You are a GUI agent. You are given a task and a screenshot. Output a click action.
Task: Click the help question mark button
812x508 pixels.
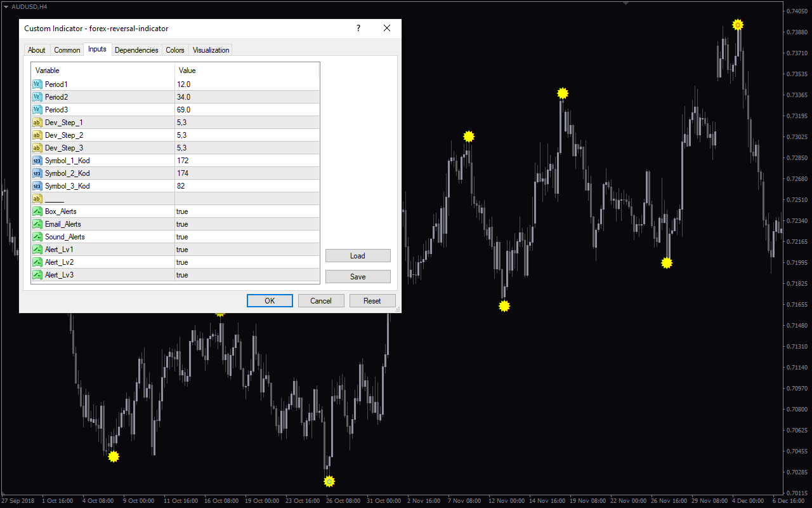[358, 28]
